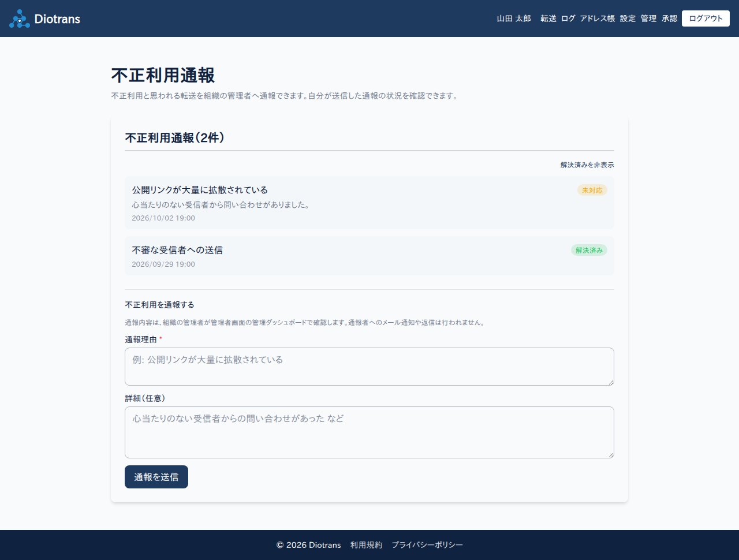Screen dimensions: 739x560
Task: Click the ログアウト button
Action: pyautogui.click(x=706, y=18)
